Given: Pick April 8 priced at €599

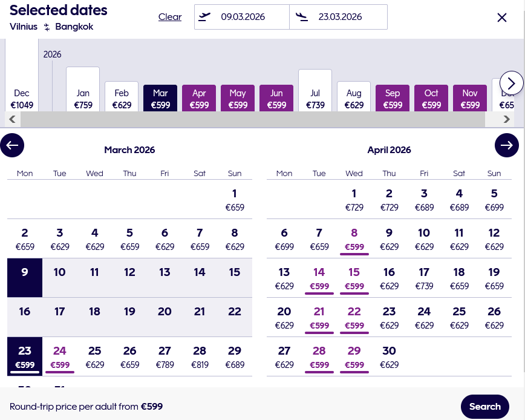Looking at the screenshot, I should 354,239.
